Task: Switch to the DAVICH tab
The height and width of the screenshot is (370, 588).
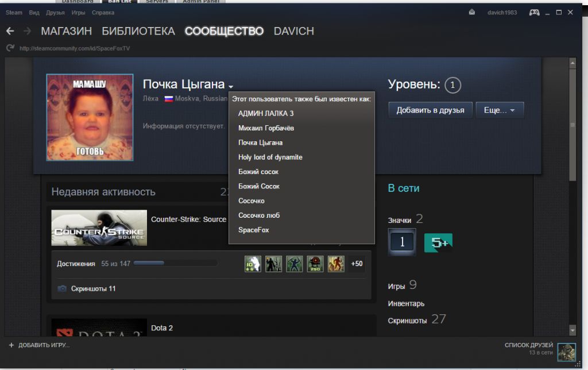Action: tap(294, 31)
